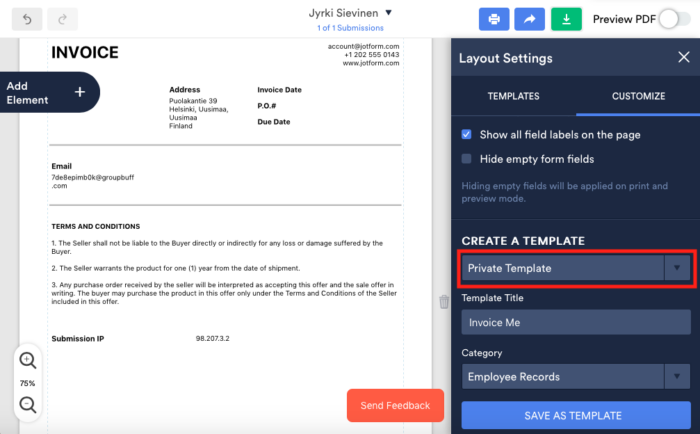700x434 pixels.
Task: Click the 75% zoom level indicator
Action: coord(27,383)
